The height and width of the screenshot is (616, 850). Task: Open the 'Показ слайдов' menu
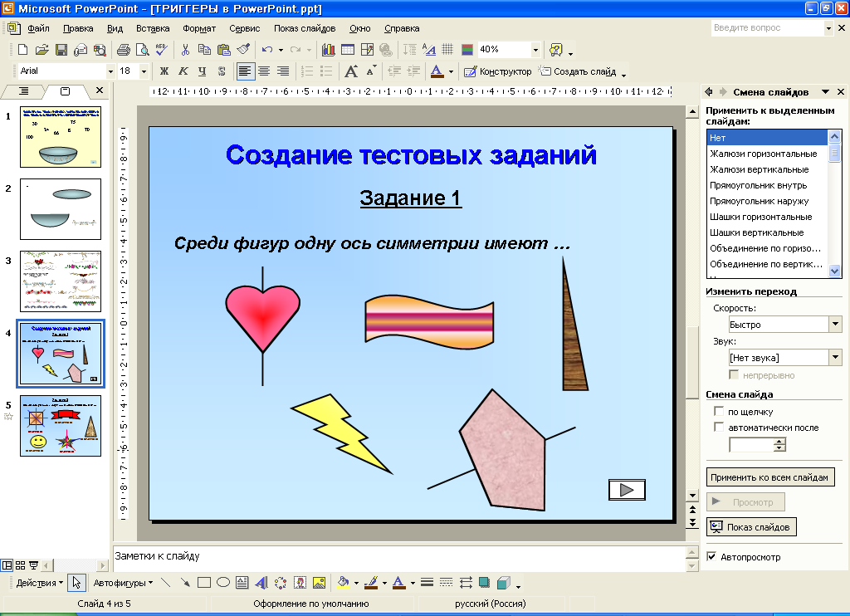click(305, 28)
